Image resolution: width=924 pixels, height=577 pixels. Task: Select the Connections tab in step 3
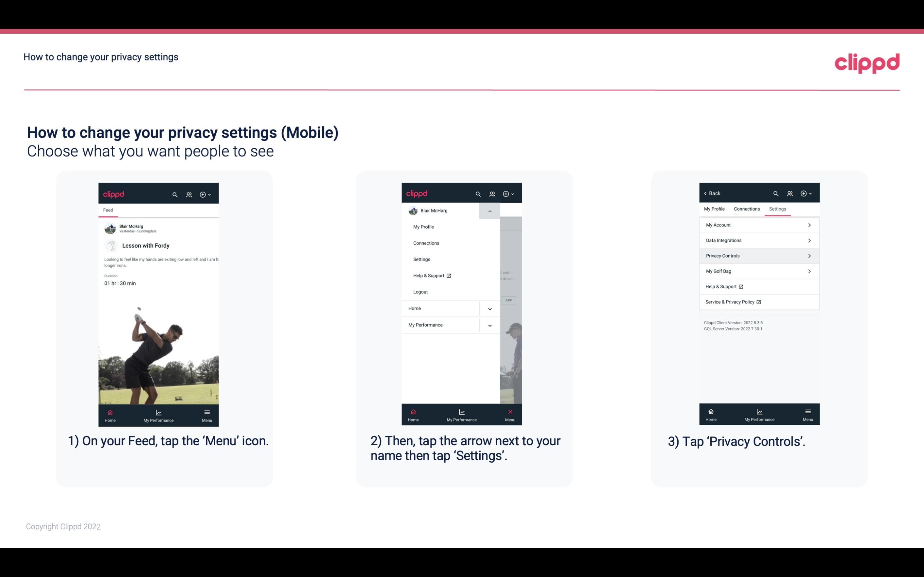pyautogui.click(x=747, y=209)
